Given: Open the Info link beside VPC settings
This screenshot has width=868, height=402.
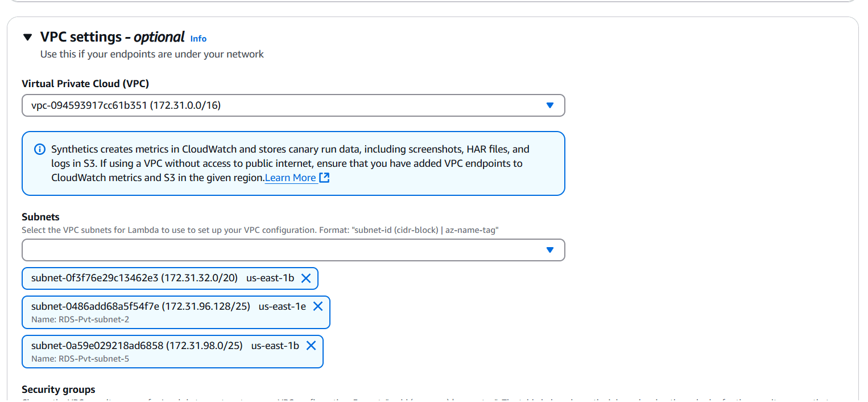Looking at the screenshot, I should (199, 39).
